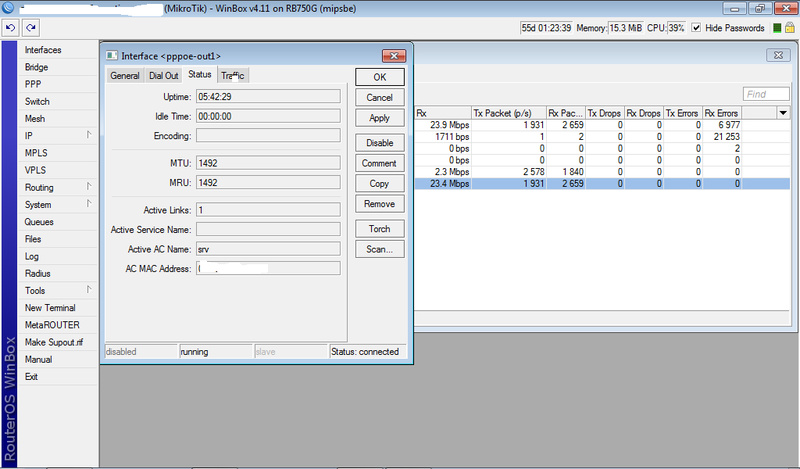The image size is (800, 469).
Task: Open VPLS in the sidebar menu
Action: [x=57, y=170]
